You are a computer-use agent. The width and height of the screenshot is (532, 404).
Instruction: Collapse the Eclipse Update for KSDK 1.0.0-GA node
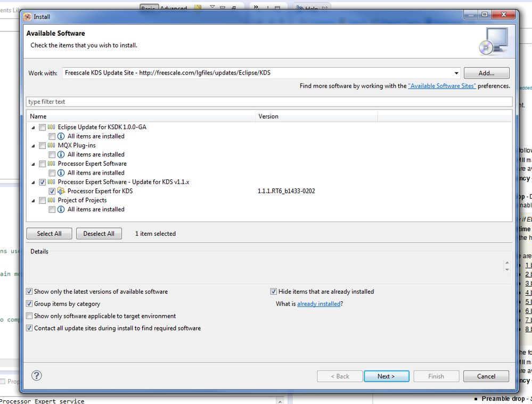[33, 128]
